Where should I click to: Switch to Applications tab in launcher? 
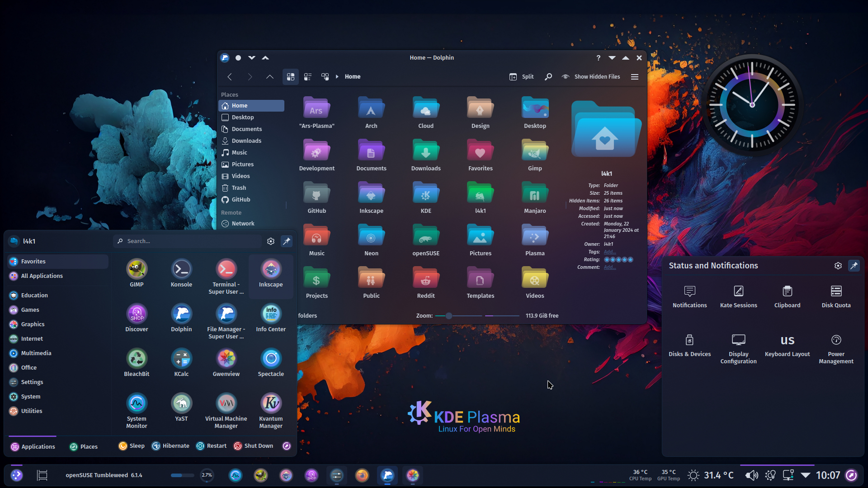click(x=33, y=446)
